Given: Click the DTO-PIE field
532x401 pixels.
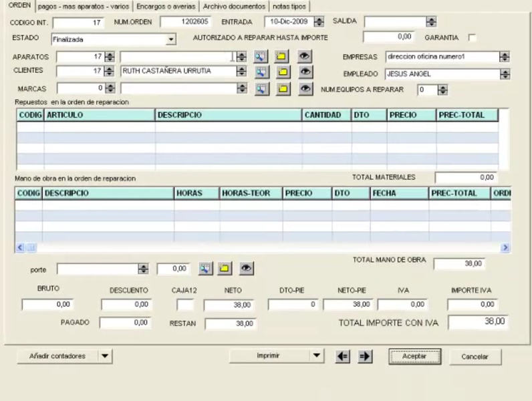Looking at the screenshot, I should [x=293, y=305].
